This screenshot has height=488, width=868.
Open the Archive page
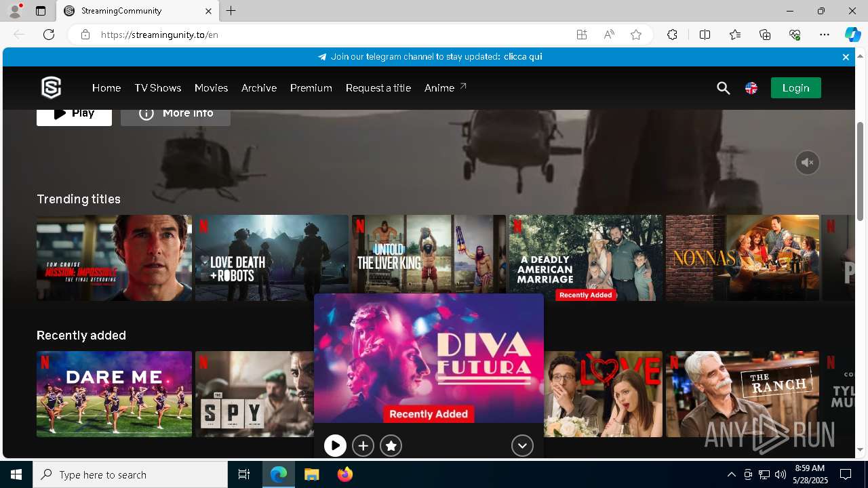click(259, 88)
